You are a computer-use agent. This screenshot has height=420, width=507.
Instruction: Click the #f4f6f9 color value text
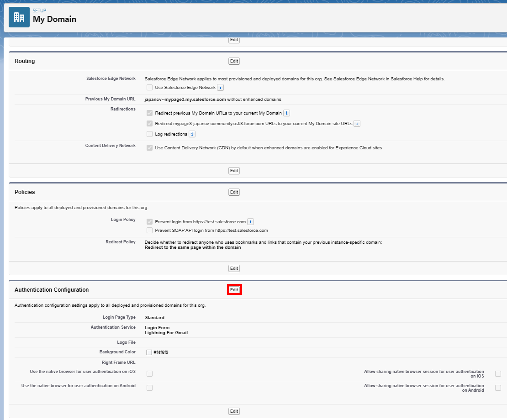(161, 352)
